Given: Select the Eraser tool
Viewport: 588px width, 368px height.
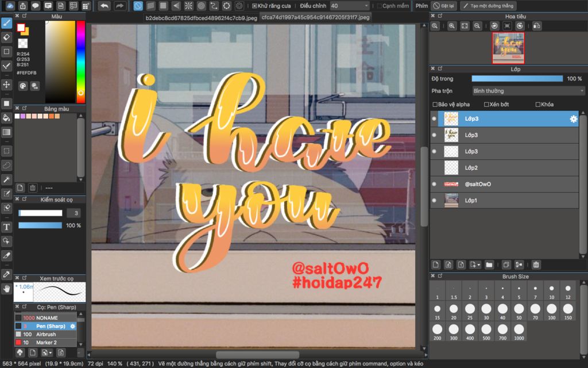Looking at the screenshot, I should coord(6,37).
